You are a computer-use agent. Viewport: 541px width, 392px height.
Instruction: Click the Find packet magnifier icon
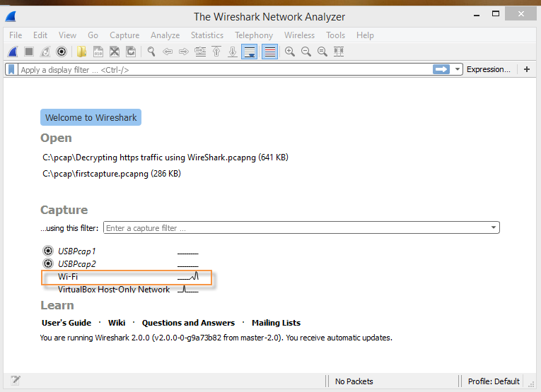pyautogui.click(x=151, y=52)
